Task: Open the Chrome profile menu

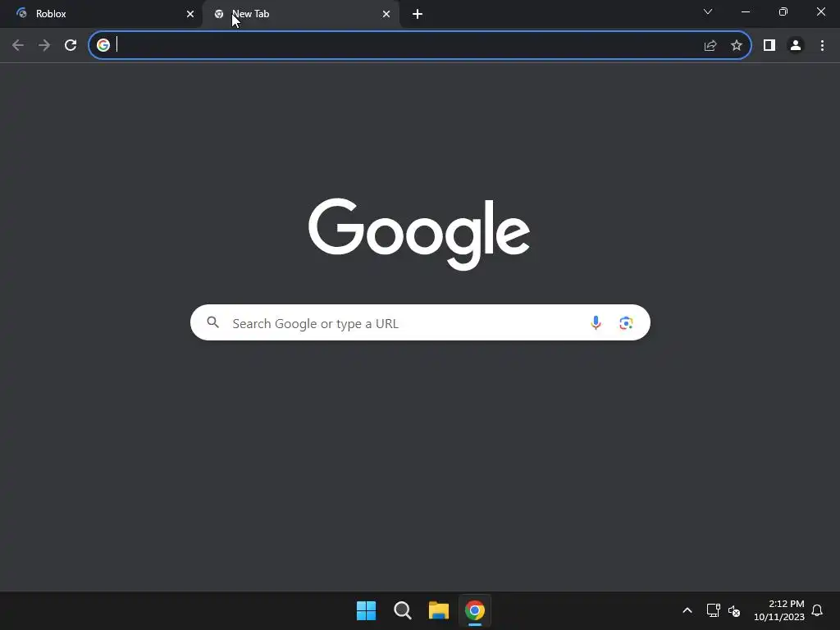Action: coord(796,46)
